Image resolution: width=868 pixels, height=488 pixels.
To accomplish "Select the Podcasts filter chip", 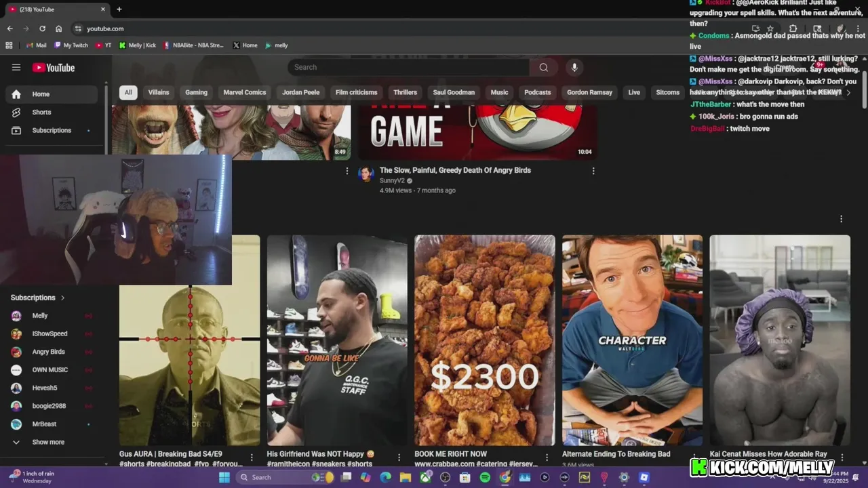I will (538, 92).
